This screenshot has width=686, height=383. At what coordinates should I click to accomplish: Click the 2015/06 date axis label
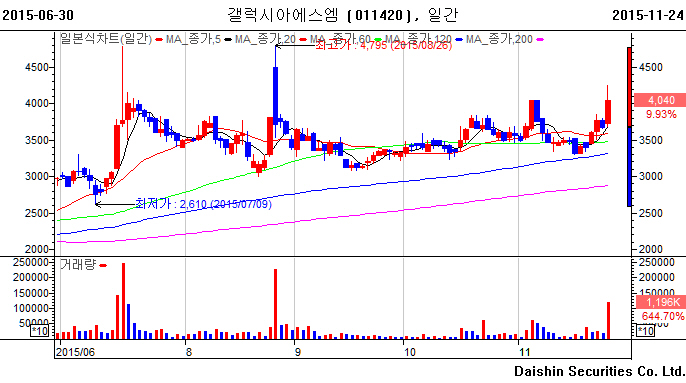click(x=75, y=352)
